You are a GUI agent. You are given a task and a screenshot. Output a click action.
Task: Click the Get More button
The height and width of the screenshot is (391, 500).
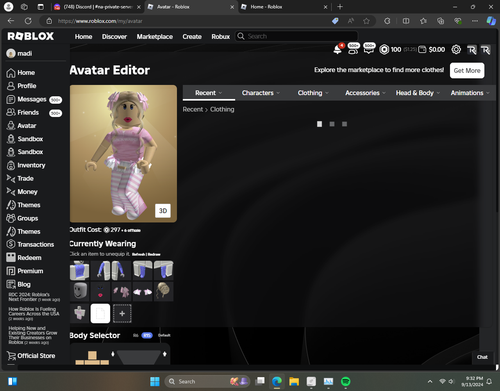[x=467, y=70]
